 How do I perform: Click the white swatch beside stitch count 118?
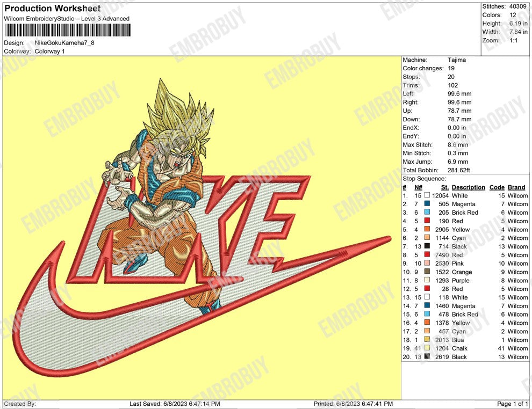click(427, 297)
